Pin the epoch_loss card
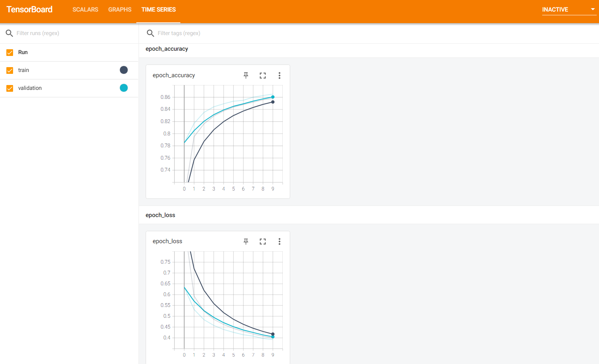 246,241
